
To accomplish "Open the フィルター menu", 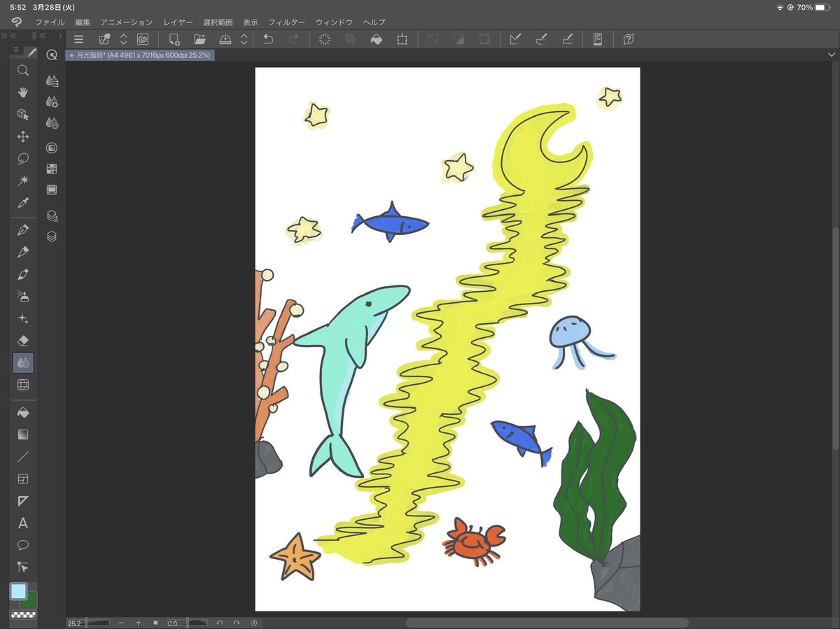I will point(286,22).
